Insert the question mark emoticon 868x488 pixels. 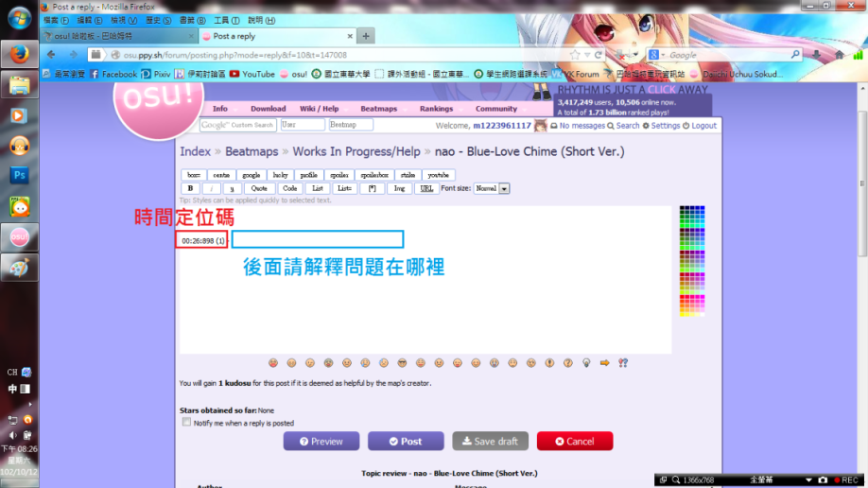(568, 363)
